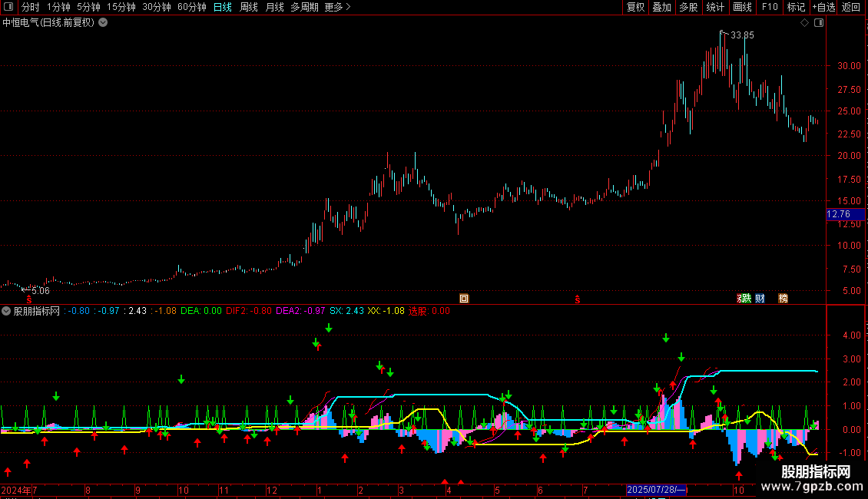Open the 多周期 multi-period view
The image size is (868, 499).
(x=304, y=7)
